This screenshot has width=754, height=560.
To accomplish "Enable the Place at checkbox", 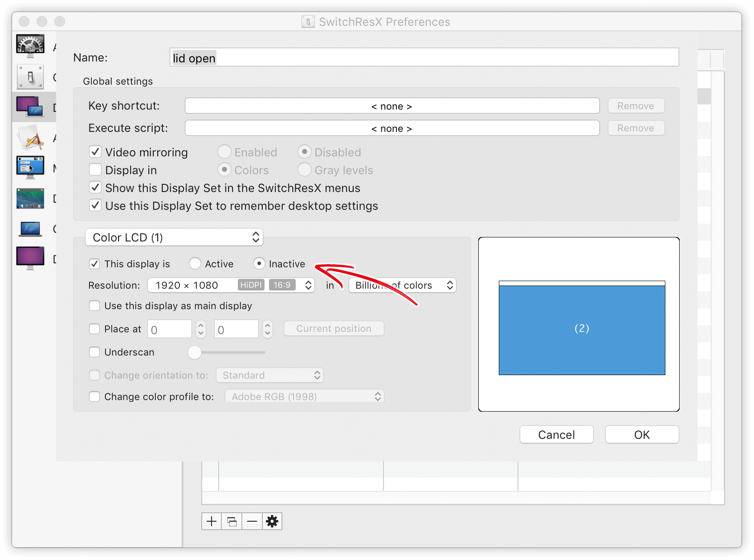I will [94, 329].
